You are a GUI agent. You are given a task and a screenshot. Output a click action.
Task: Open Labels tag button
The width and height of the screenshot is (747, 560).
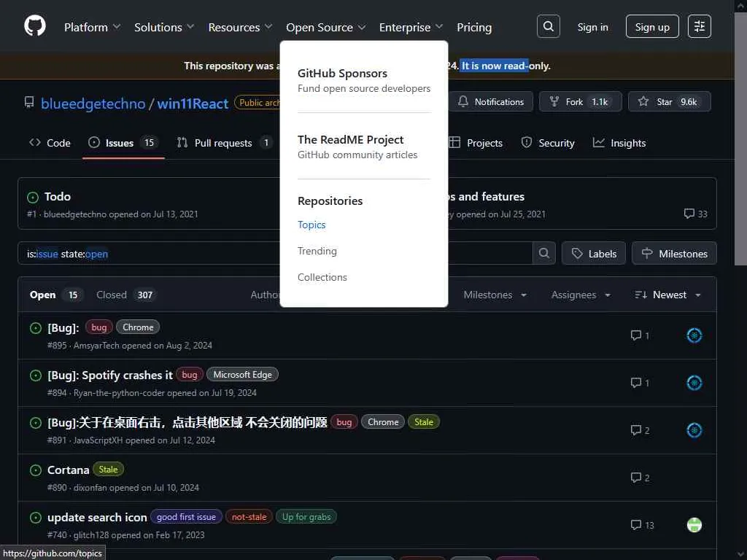pos(594,253)
